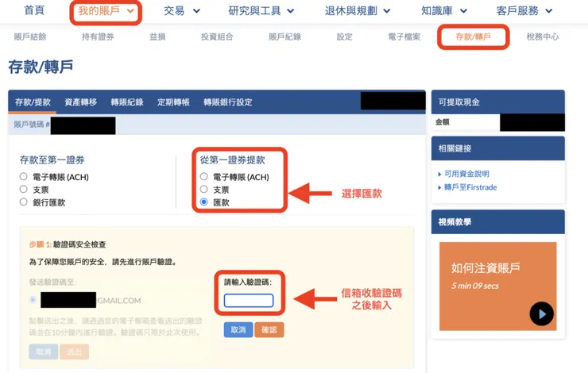Click the 可用資金說明 arrow bullet
Image resolution: width=588 pixels, height=373 pixels.
coord(439,174)
